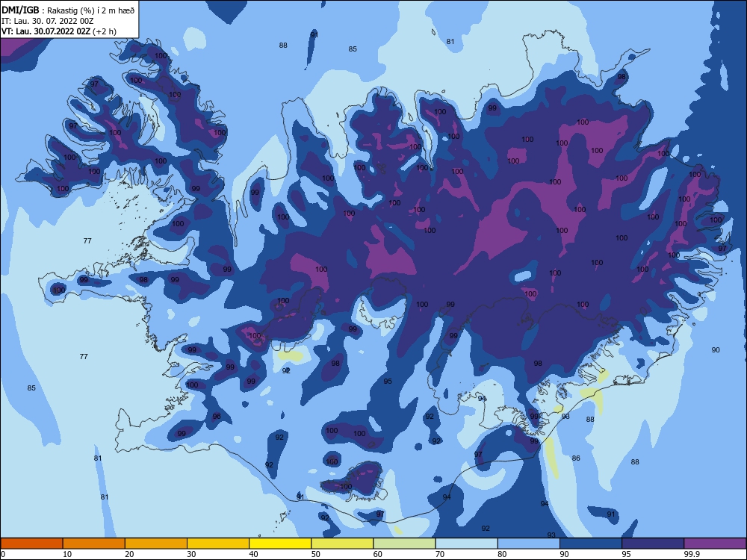The width and height of the screenshot is (747, 560).
Task: Select the legend tick label '80'
Action: (502, 554)
